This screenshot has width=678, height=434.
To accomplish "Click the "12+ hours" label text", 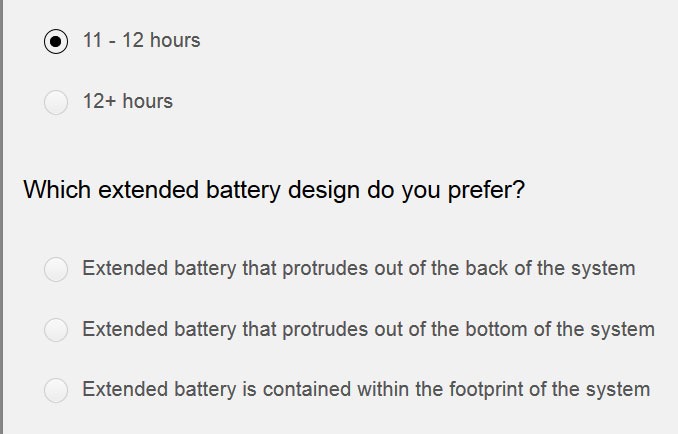I will coord(128,102).
